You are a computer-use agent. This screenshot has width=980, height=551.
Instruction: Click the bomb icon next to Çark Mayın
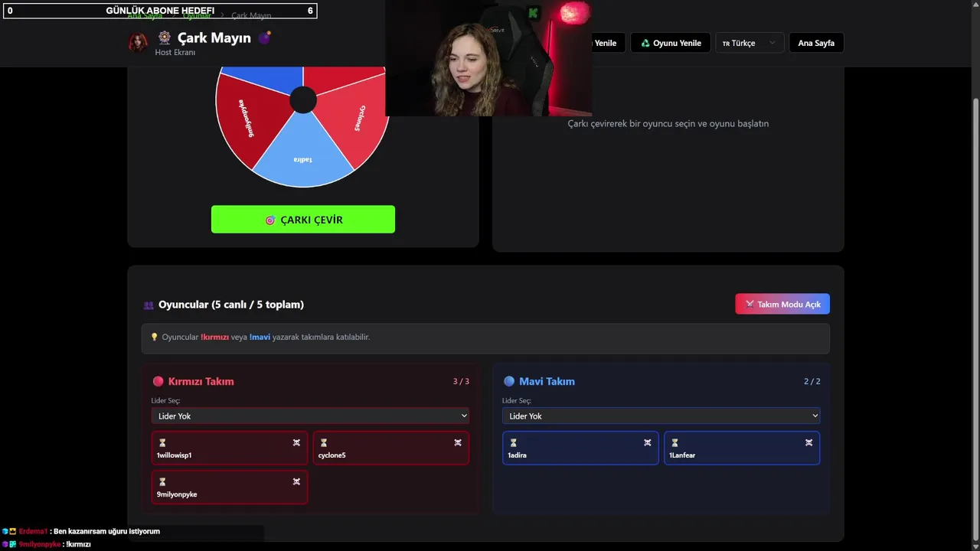[264, 37]
